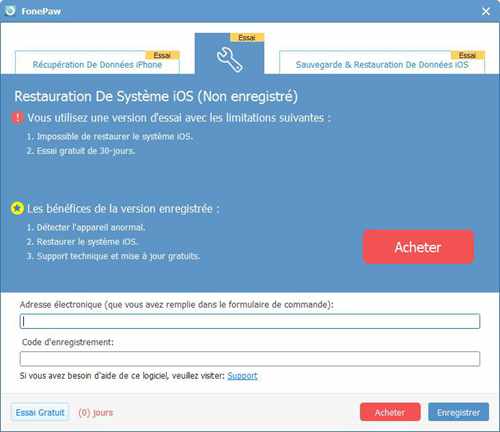
Task: Click the Enregistrer button
Action: [x=458, y=412]
